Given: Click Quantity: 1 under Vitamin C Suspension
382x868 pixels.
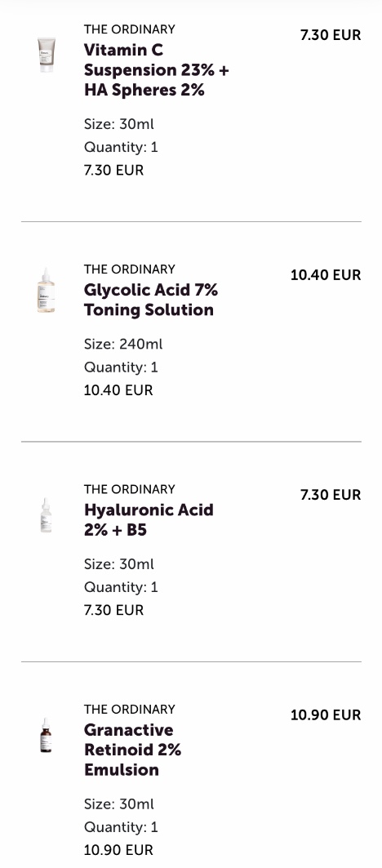Looking at the screenshot, I should click(122, 147).
